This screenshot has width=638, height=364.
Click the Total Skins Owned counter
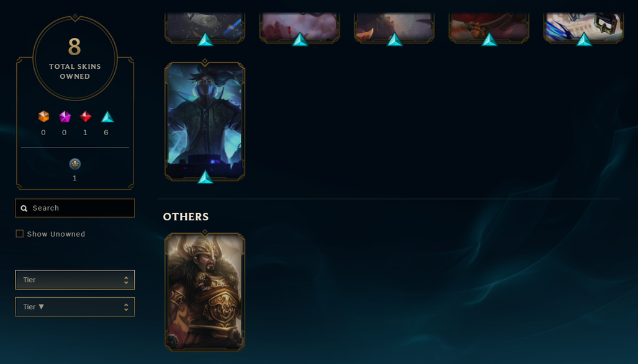(75, 58)
